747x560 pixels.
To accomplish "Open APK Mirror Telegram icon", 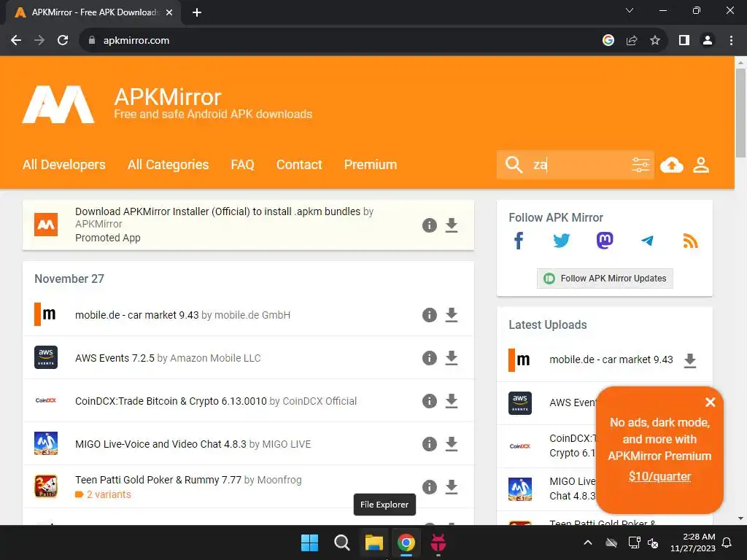I will click(x=647, y=241).
